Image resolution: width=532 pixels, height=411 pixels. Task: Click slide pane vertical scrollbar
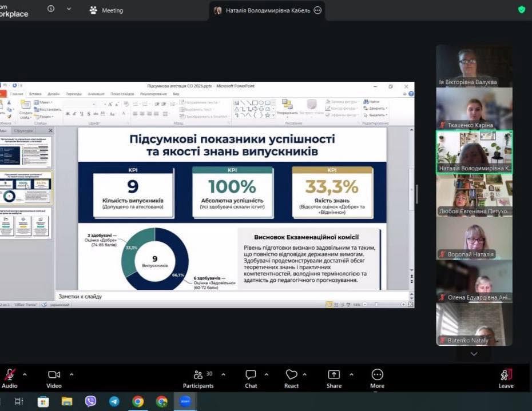tap(411, 200)
